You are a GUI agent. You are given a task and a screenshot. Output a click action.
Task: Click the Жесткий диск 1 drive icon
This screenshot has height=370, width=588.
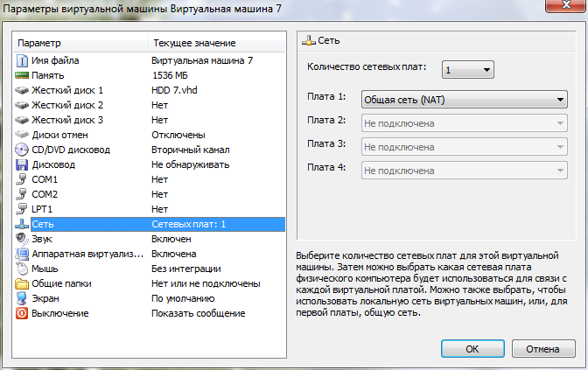[x=22, y=90]
